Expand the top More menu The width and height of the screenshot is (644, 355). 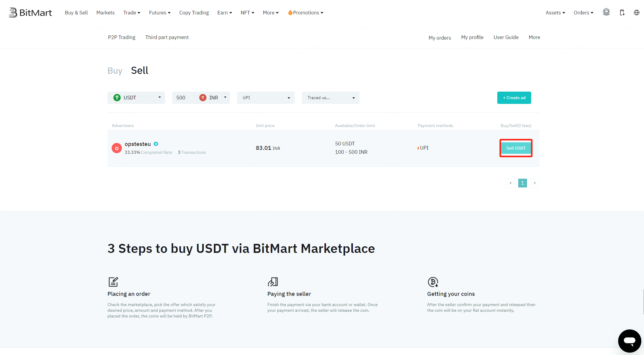[x=271, y=13]
